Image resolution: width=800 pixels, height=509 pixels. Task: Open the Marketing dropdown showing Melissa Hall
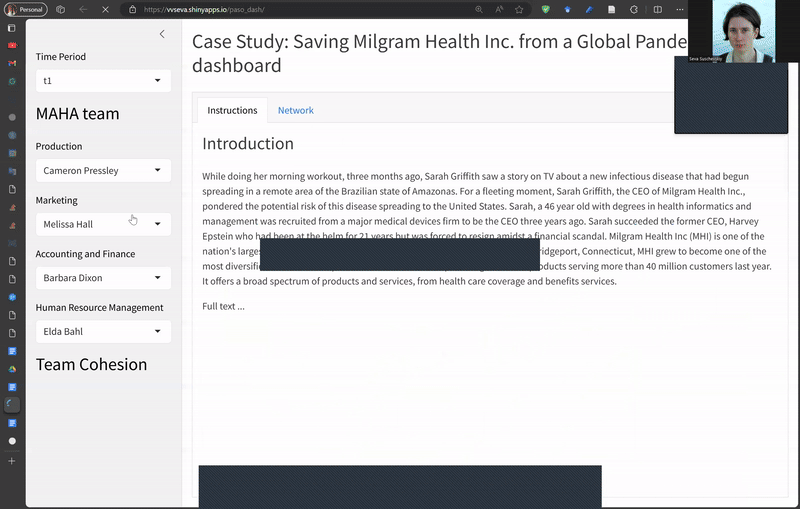(103, 224)
